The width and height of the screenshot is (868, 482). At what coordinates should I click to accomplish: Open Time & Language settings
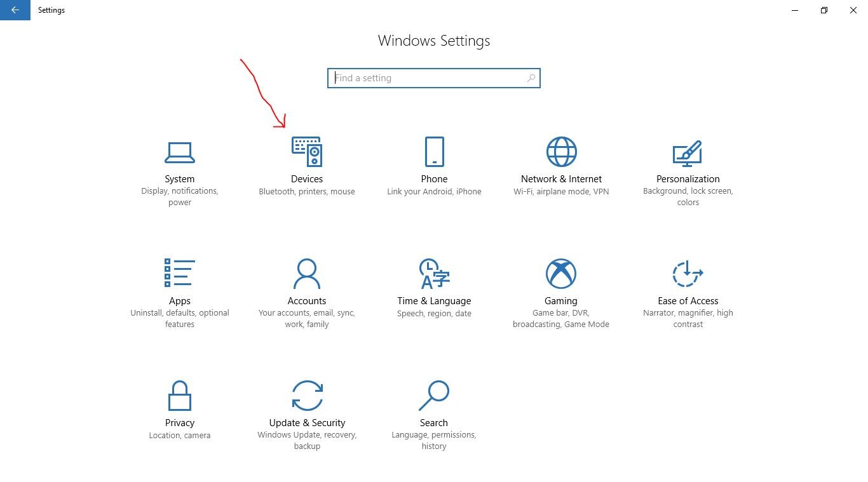tap(434, 286)
